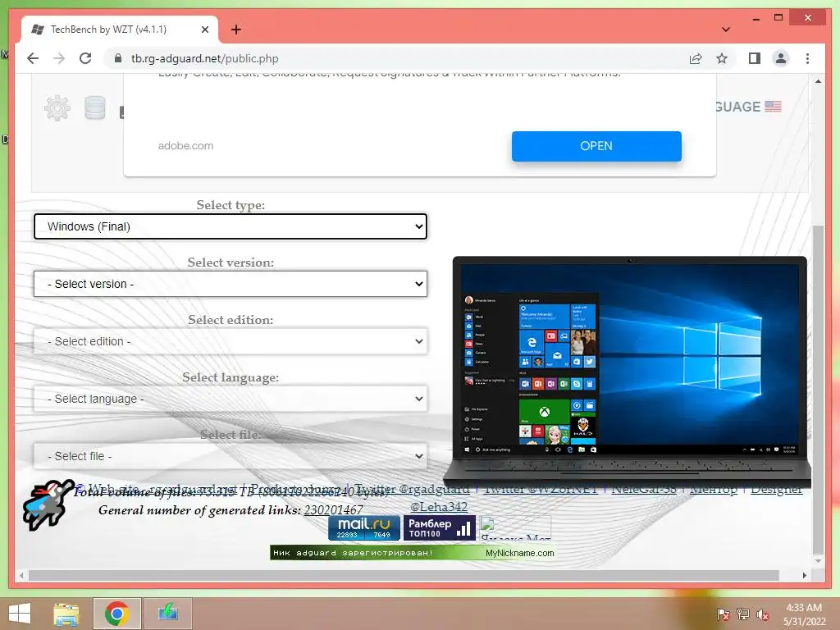Click the Рамблер ТОП100 badge
The image size is (840, 630).
point(440,527)
